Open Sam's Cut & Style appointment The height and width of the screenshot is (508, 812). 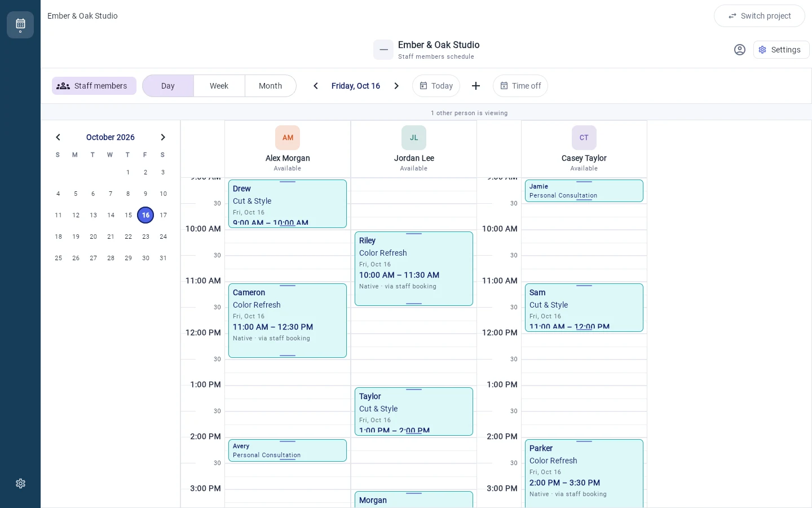[584, 308]
